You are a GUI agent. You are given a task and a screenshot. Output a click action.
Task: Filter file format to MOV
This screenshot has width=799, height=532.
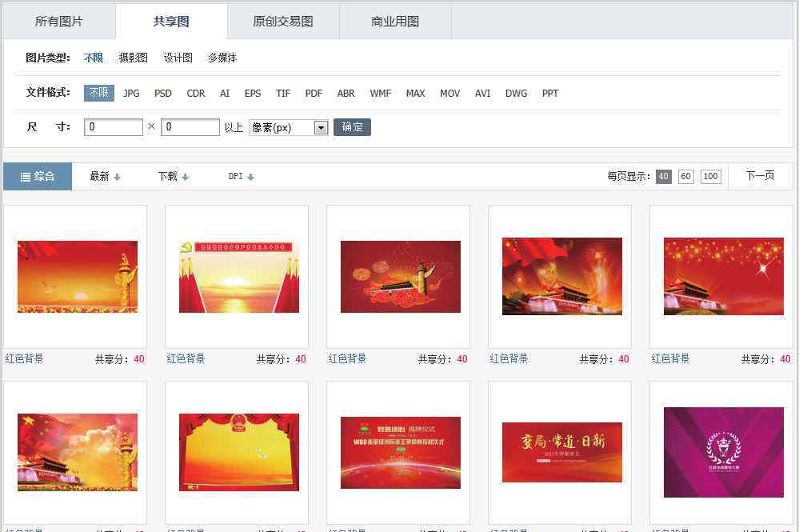pyautogui.click(x=450, y=94)
